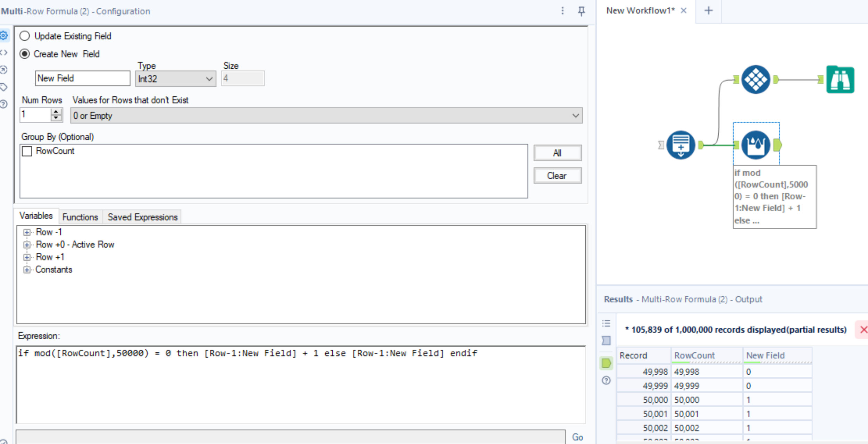Switch to the Functions tab
The width and height of the screenshot is (868, 444).
coord(80,217)
